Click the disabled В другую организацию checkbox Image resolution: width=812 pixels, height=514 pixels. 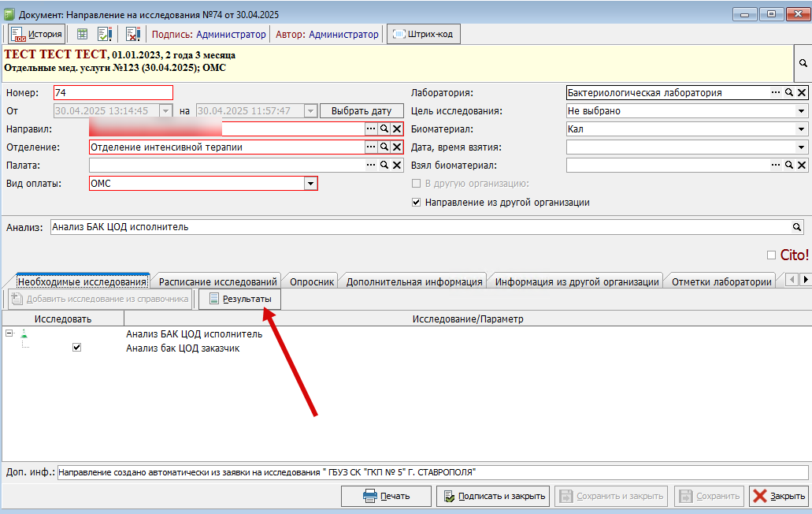(416, 184)
